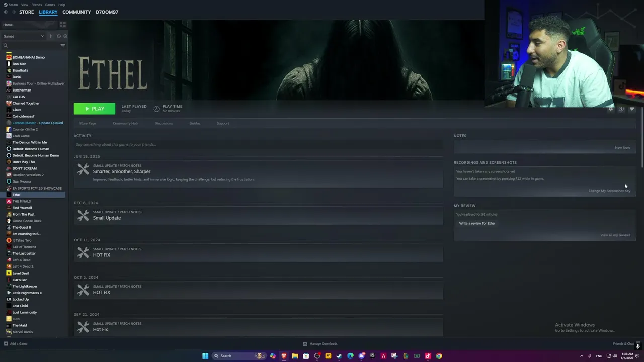
Task: Toggle the ready-to-play filter icon
Action: pos(65,36)
